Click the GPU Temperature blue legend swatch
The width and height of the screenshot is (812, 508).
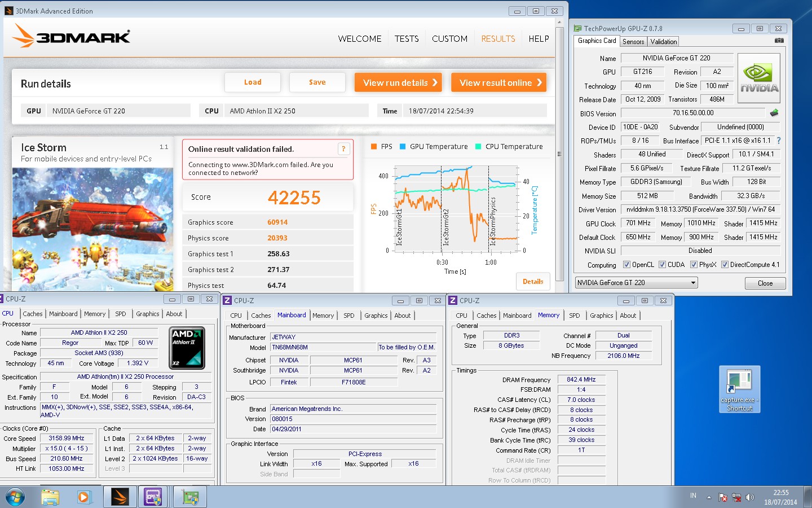coord(403,147)
